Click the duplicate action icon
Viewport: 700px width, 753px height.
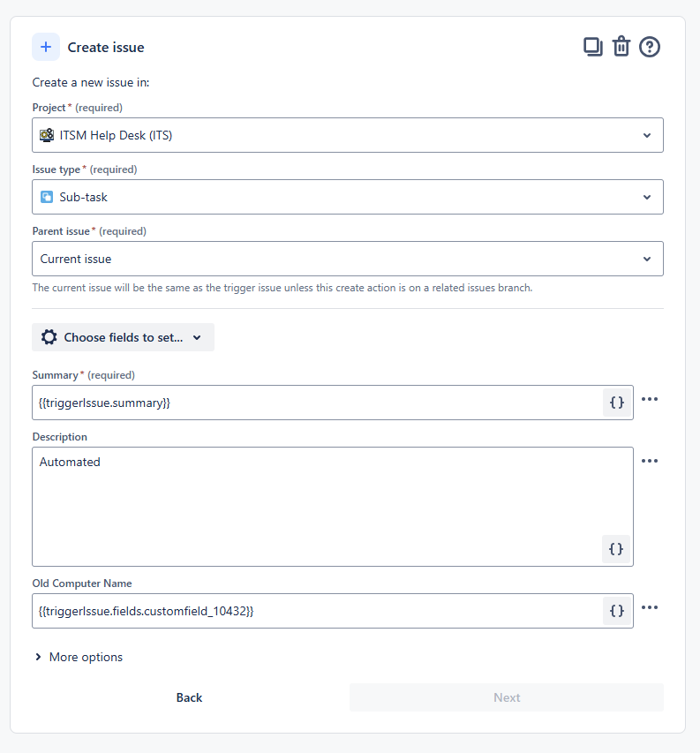(593, 47)
